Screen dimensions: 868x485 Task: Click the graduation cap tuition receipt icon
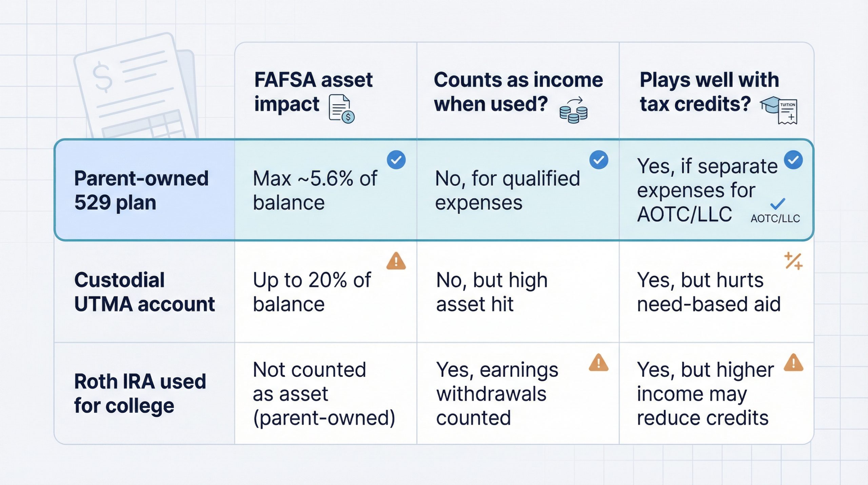coord(779,110)
